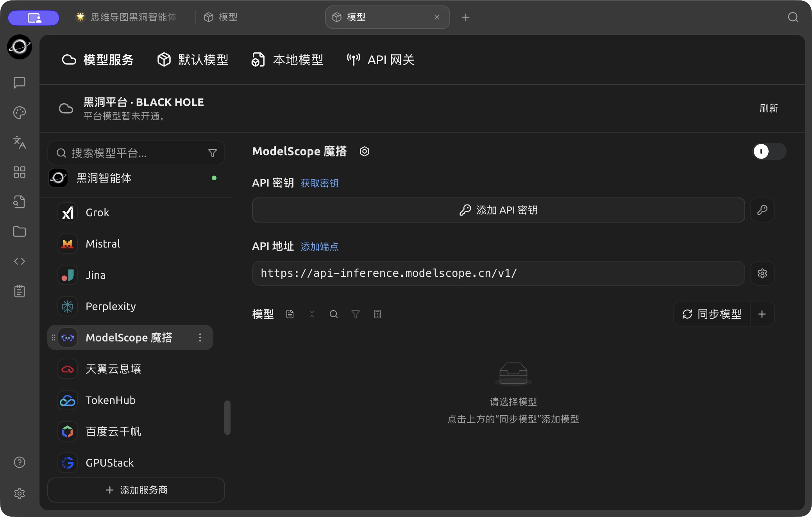Image resolution: width=812 pixels, height=517 pixels.
Task: Open the palette icon in sidebar
Action: 20,113
